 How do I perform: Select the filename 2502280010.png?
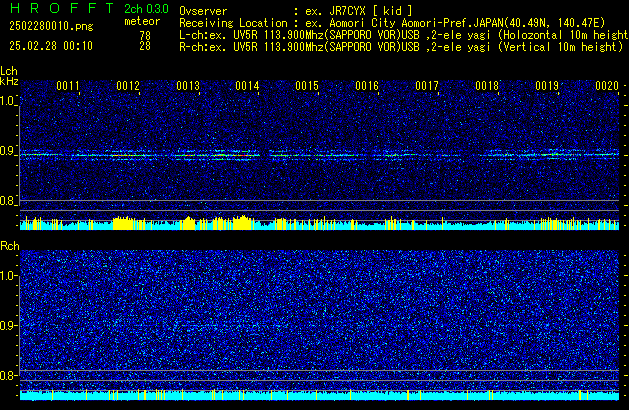[x=51, y=26]
